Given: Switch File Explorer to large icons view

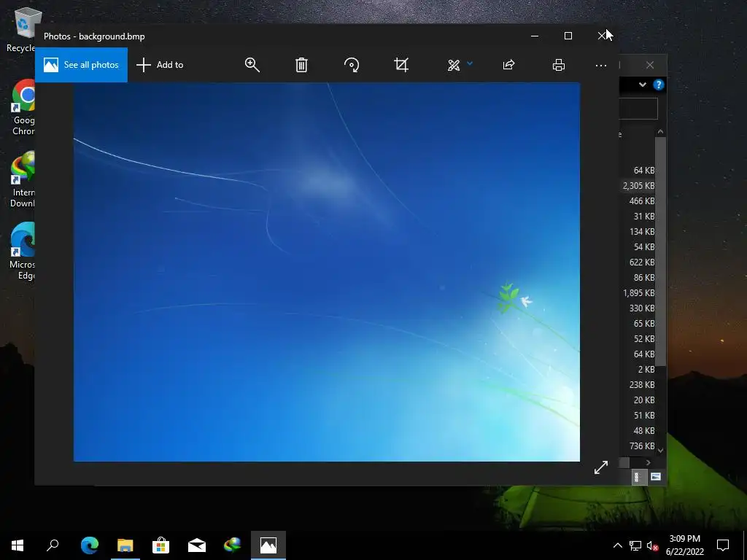Looking at the screenshot, I should [x=656, y=477].
